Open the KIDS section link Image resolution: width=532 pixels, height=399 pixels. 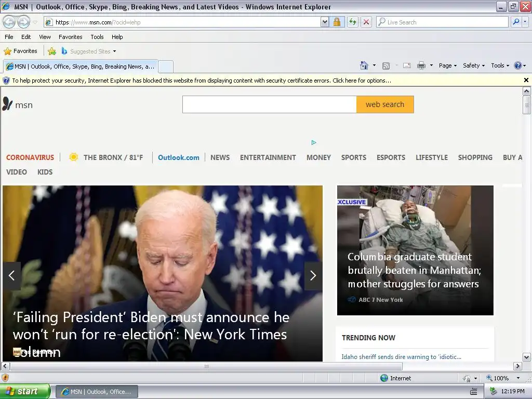(45, 172)
